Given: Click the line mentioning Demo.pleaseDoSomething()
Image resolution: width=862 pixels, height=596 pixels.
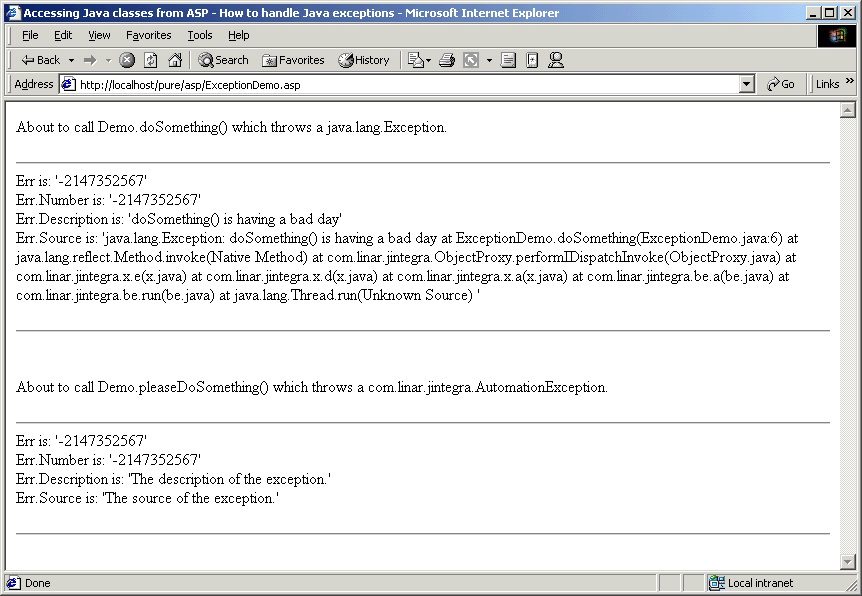Looking at the screenshot, I should coord(312,387).
